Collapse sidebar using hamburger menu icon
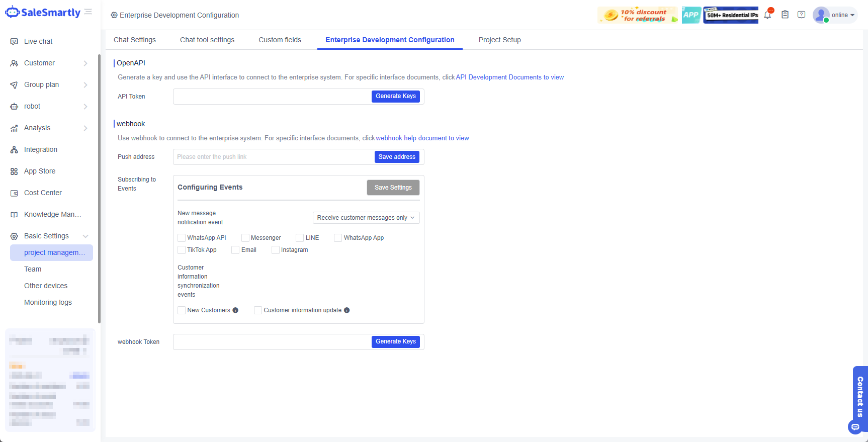868x442 pixels. point(89,12)
